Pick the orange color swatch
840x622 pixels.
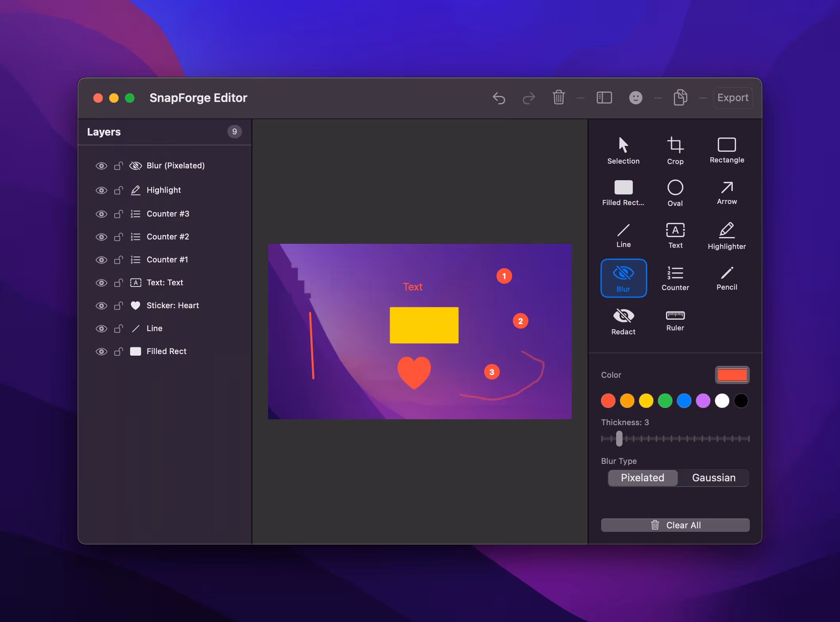pyautogui.click(x=627, y=401)
